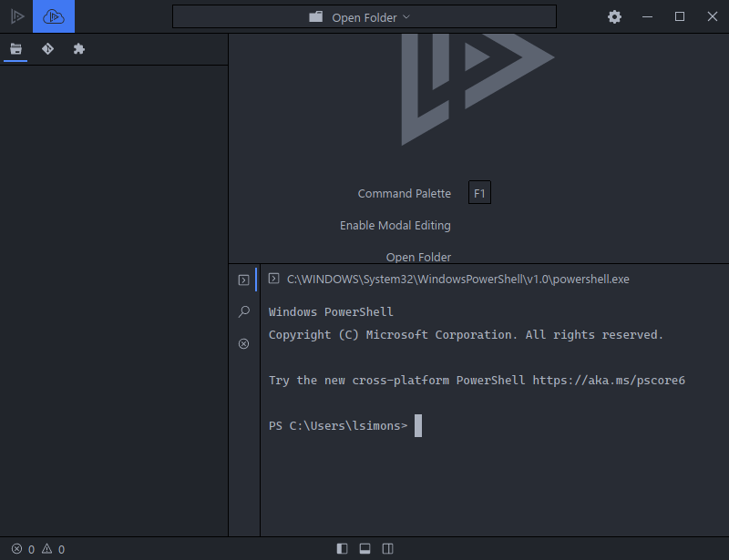The width and height of the screenshot is (729, 560).
Task: Click the warnings count in status bar
Action: click(53, 549)
